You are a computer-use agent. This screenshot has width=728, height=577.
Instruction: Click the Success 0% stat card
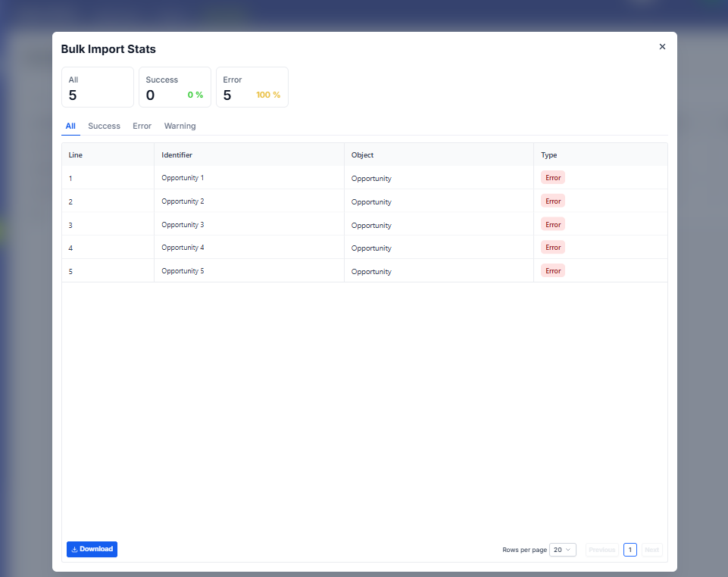click(x=174, y=87)
